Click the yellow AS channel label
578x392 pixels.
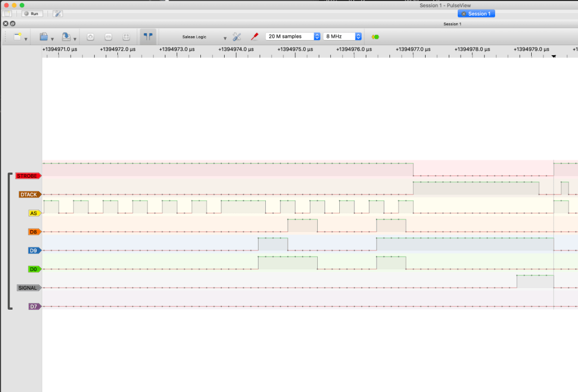pyautogui.click(x=34, y=213)
